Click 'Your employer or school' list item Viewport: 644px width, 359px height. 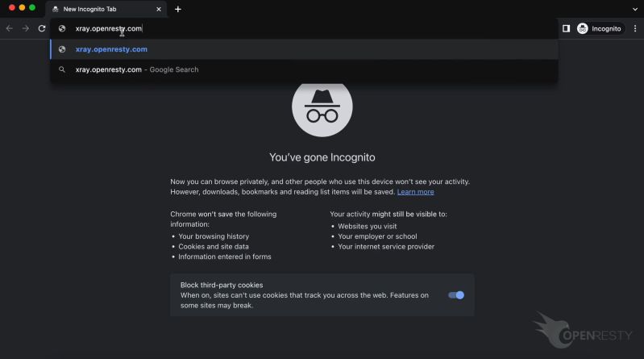tap(377, 236)
